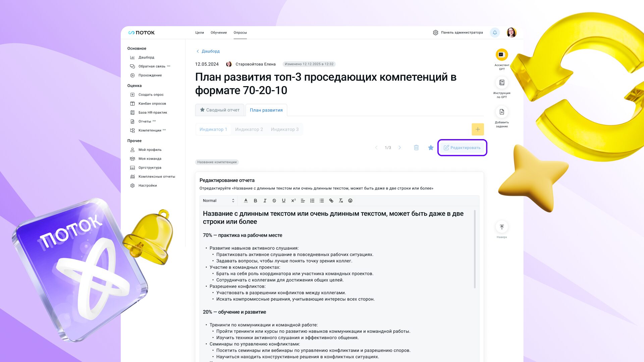Click the Добавить задание document icon

pyautogui.click(x=502, y=112)
